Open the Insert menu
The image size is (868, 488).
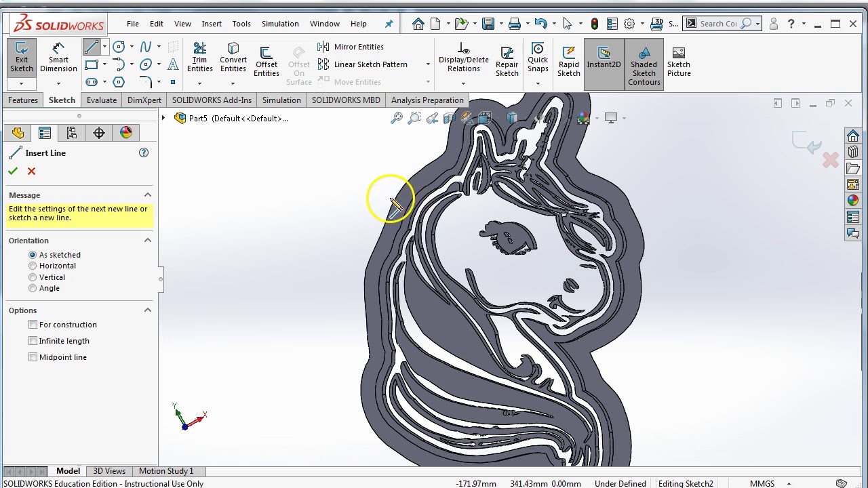pyautogui.click(x=212, y=24)
